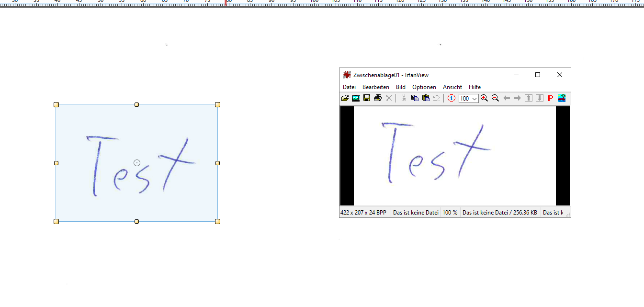
Task: Zoom in with the magnifier plus icon
Action: 484,98
